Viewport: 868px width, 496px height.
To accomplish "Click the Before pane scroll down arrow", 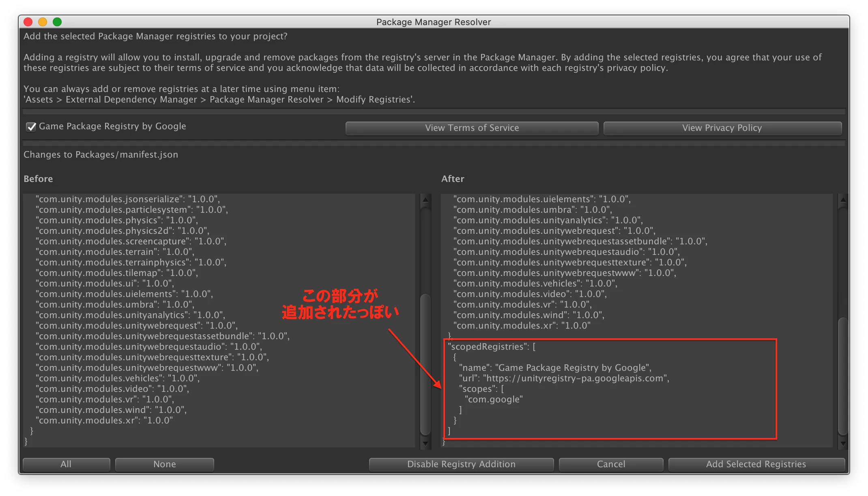I will tap(425, 443).
